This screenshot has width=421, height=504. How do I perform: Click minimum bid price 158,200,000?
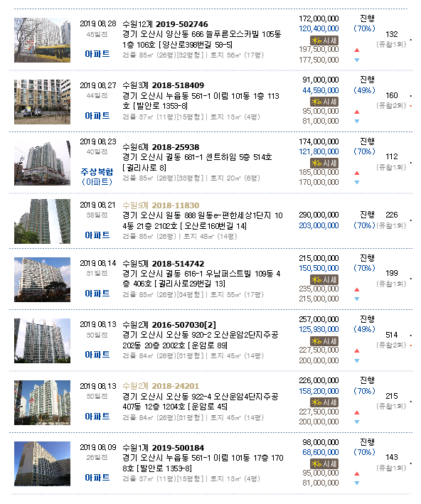319,391
